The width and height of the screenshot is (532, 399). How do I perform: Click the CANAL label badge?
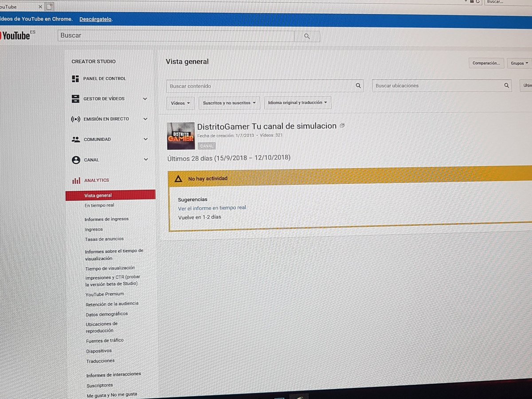point(207,146)
